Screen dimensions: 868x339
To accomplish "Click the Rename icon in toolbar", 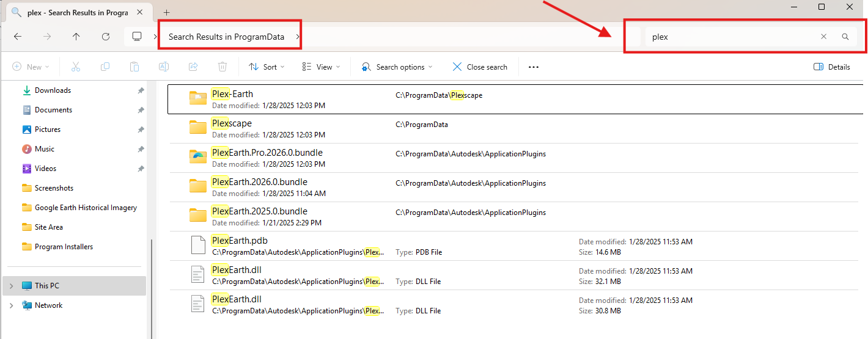I will pyautogui.click(x=164, y=67).
